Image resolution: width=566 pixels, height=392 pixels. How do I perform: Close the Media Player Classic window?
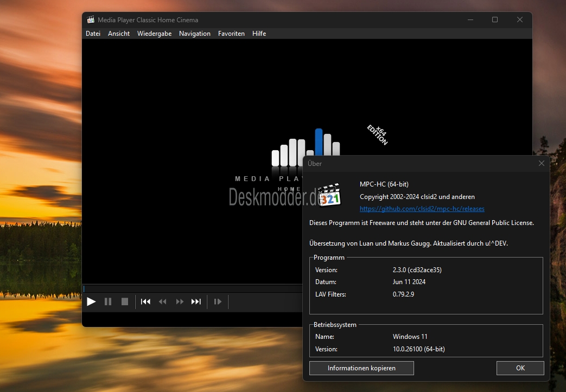tap(520, 20)
